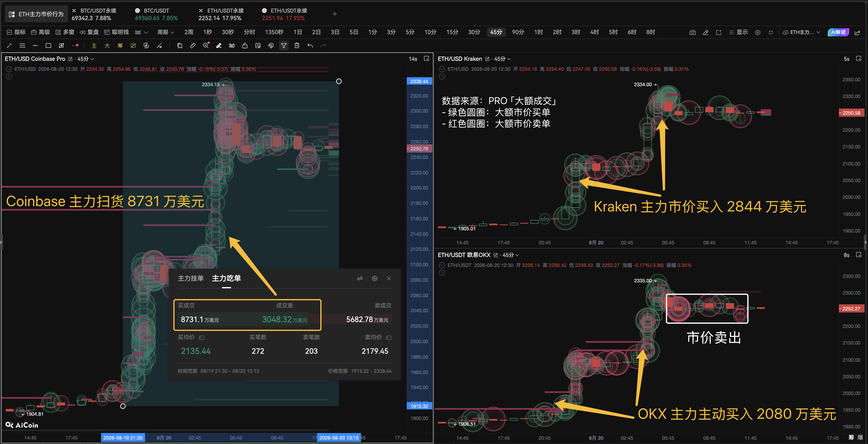Click the shrink fullscreen arrows icon
The height and width of the screenshot is (444, 868).
[771, 32]
